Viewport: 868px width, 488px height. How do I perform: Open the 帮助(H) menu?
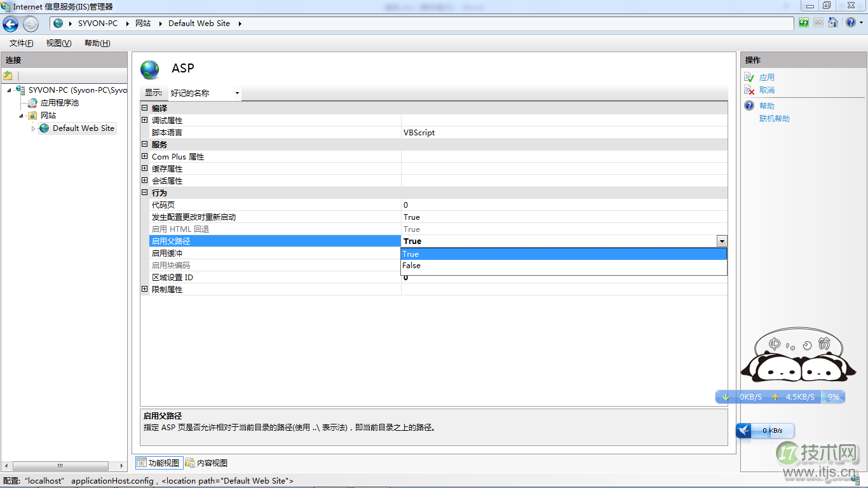tap(97, 43)
